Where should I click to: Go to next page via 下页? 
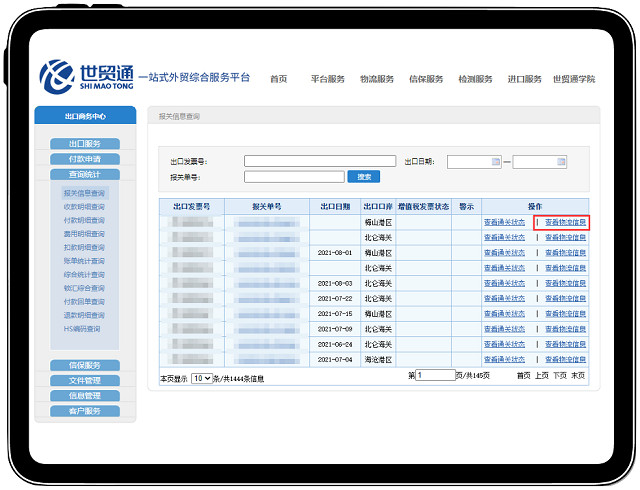point(560,376)
